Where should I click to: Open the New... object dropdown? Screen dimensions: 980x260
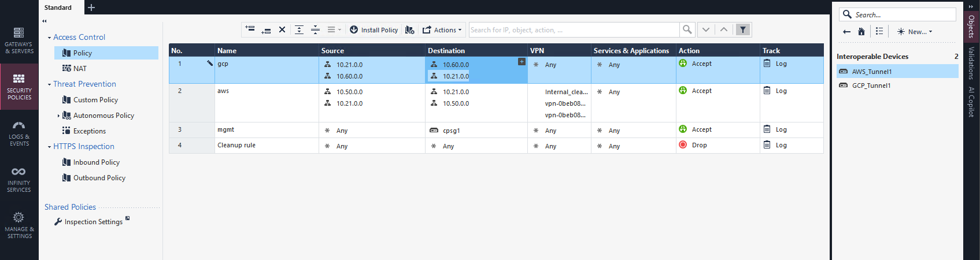point(915,32)
